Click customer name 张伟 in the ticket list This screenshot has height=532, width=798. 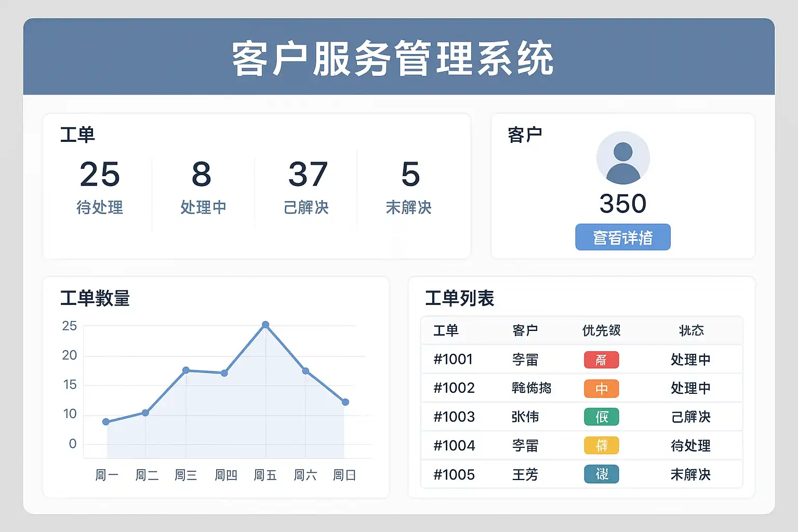[x=525, y=417]
